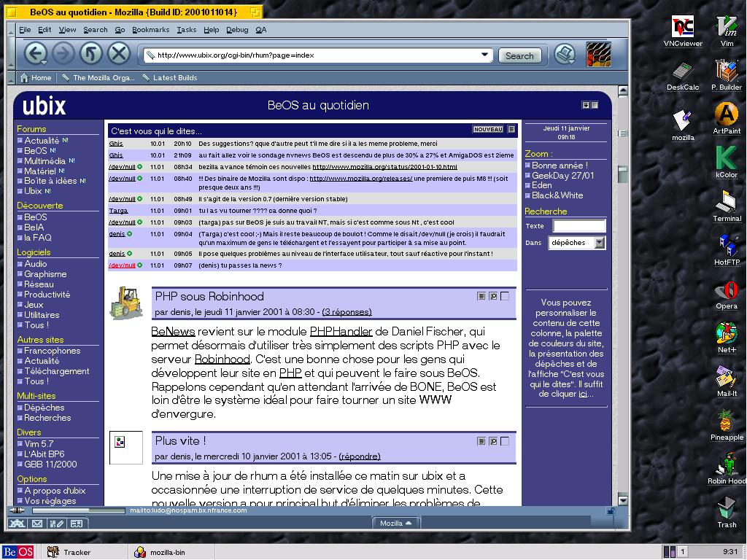Screen dimensions: 747x560
Task: Click the Mozilla throbber logo icon
Action: click(x=598, y=54)
